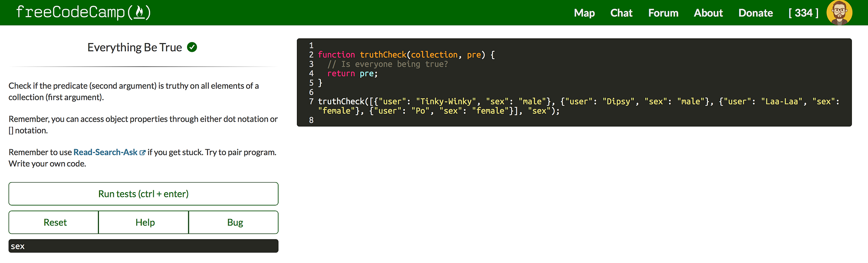868x263 pixels.
Task: Place cursor on 'return pre;' code line
Action: click(x=352, y=73)
